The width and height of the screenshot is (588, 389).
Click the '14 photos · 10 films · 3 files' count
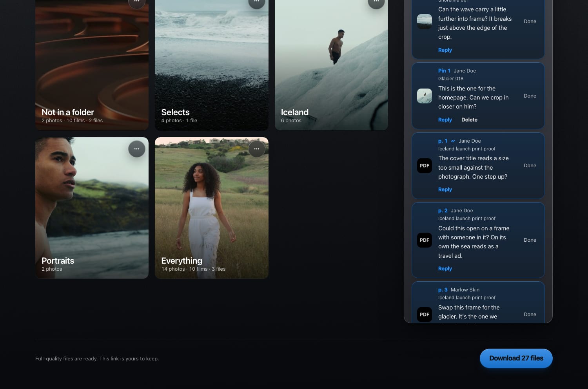[193, 269]
